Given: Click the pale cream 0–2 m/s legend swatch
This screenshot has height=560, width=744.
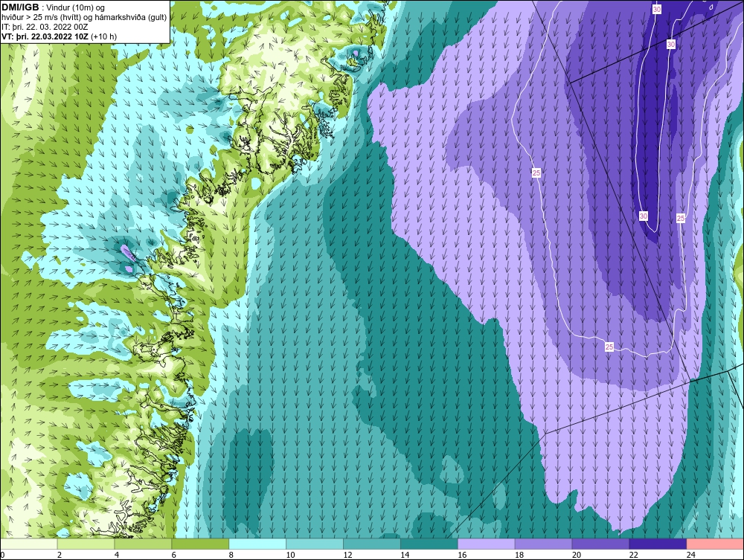Looking at the screenshot, I should point(28,544).
